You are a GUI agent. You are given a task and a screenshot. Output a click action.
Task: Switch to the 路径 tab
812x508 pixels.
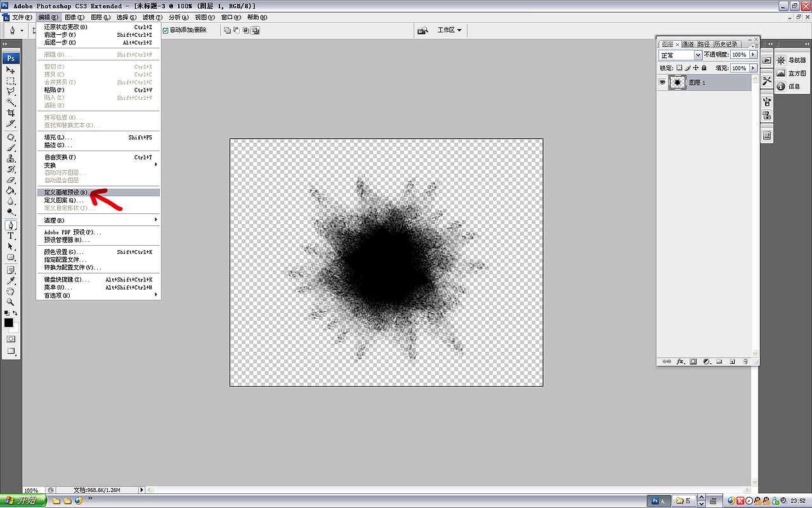coord(704,44)
